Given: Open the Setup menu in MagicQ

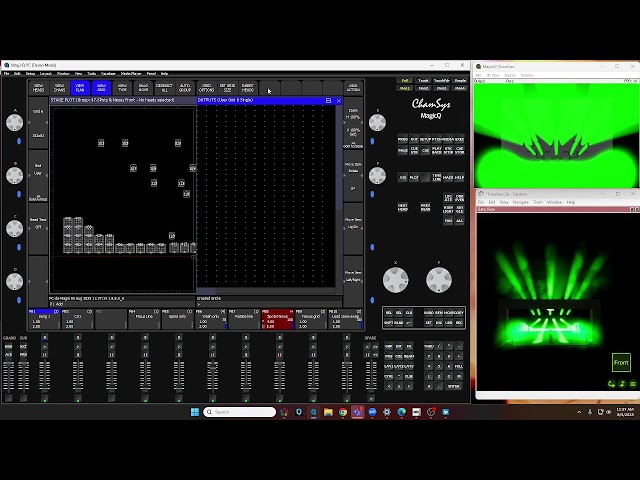Looking at the screenshot, I should (30, 74).
